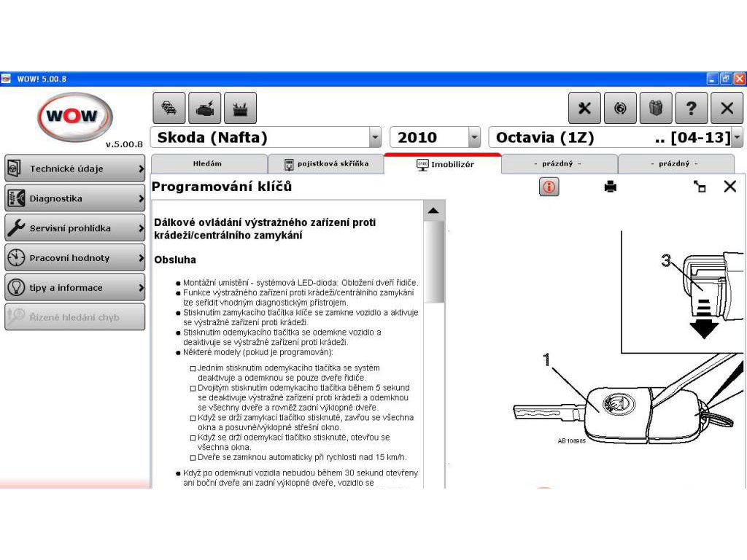Open the vehicle selection cars icon
The width and height of the screenshot is (747, 560).
(x=169, y=108)
